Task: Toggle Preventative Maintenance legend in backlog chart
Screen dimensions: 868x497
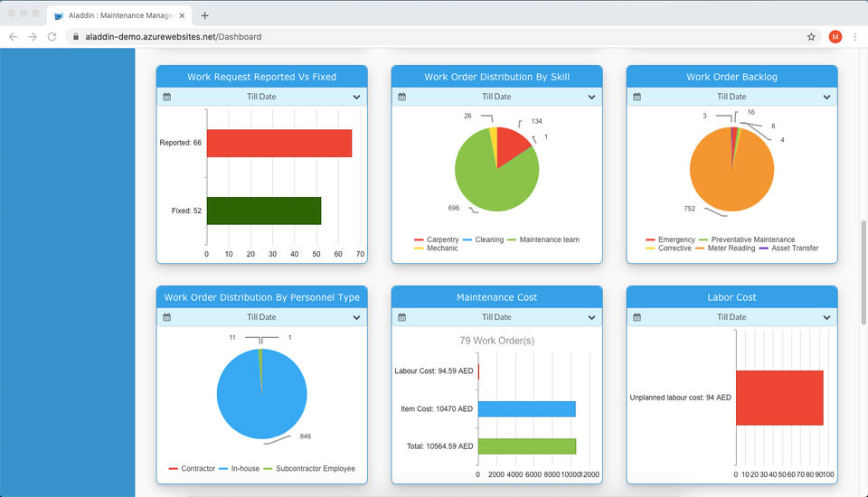Action: 747,239
